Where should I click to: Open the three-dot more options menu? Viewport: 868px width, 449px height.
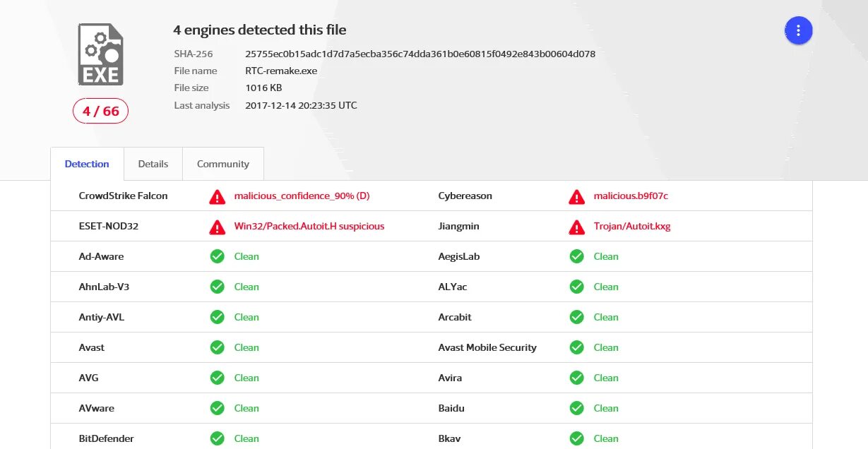point(798,30)
